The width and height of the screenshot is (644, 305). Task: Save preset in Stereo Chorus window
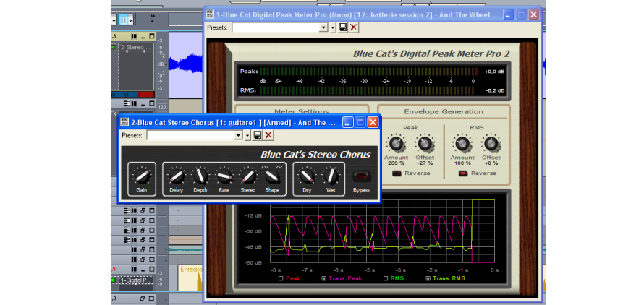pyautogui.click(x=258, y=135)
